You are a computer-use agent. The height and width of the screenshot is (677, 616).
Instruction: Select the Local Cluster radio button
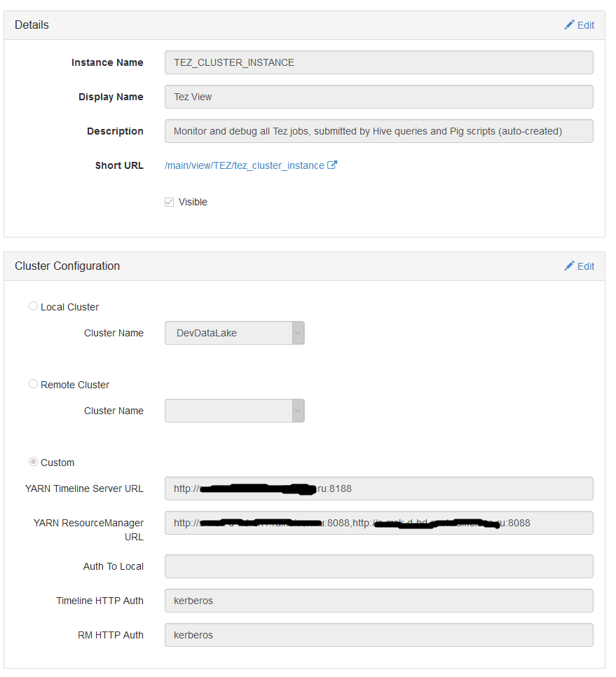[x=33, y=306]
